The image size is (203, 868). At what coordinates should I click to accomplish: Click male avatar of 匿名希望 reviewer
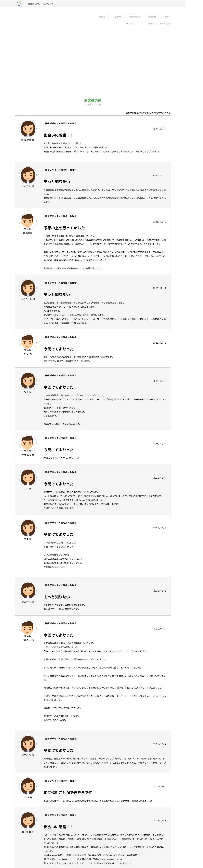[x=28, y=221]
